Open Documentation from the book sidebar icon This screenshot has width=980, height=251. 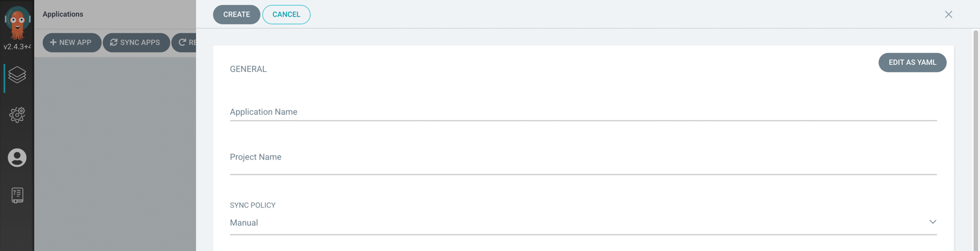(x=17, y=195)
